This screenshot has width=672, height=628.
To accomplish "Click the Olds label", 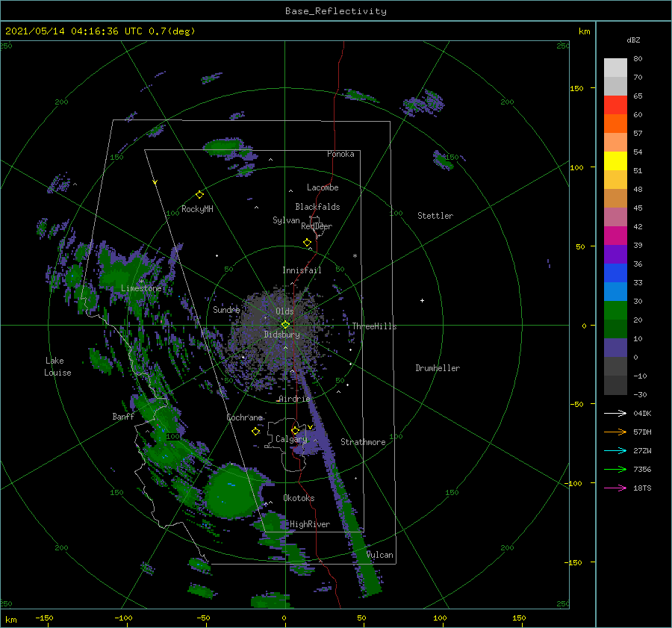I will tap(284, 311).
